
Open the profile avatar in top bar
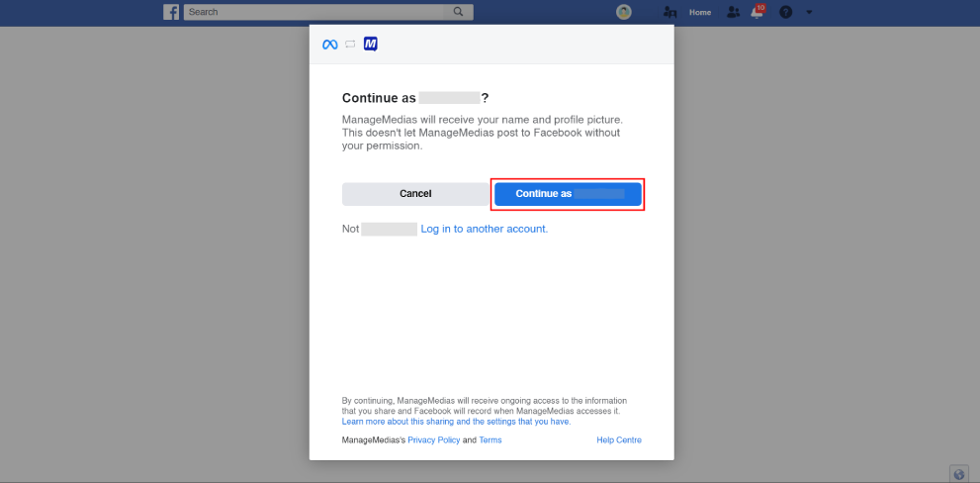point(624,12)
